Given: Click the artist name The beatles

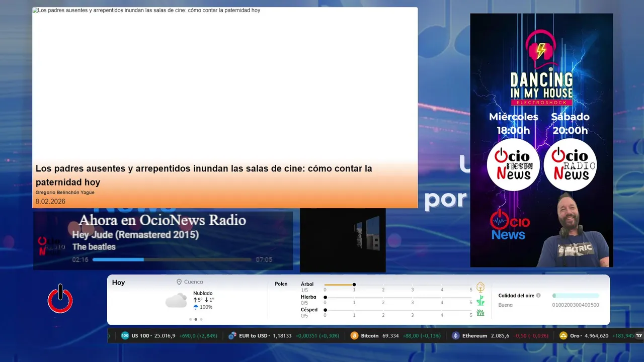Looking at the screenshot, I should [94, 247].
